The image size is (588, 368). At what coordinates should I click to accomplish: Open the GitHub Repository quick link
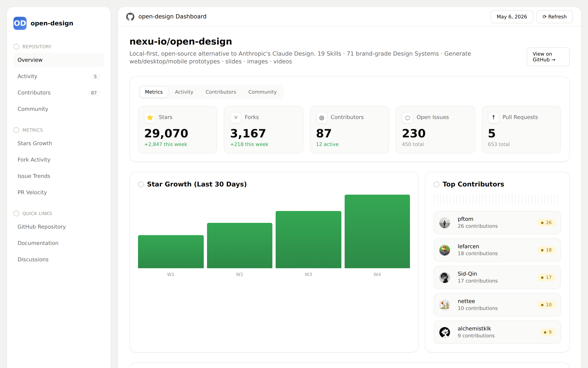click(x=59, y=227)
